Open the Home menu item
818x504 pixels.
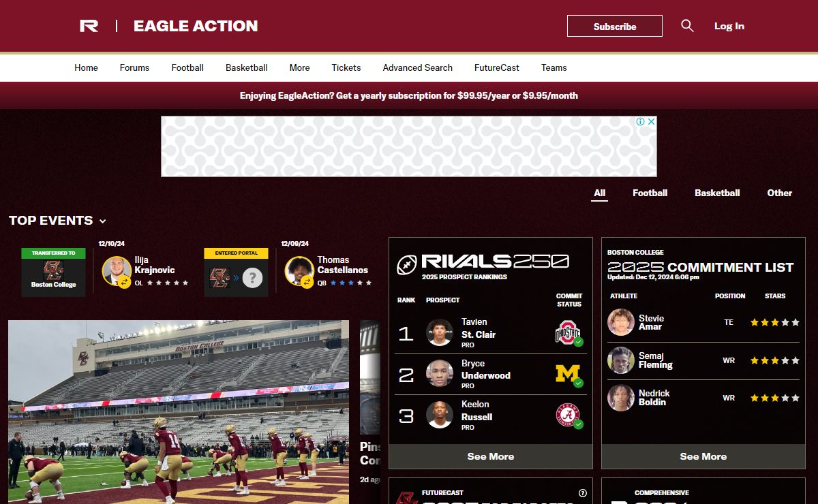click(86, 67)
